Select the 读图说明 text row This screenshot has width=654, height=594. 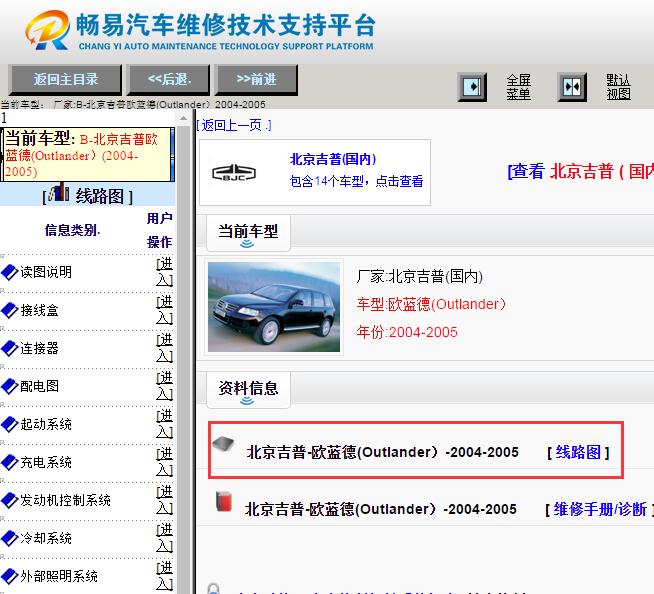(46, 272)
